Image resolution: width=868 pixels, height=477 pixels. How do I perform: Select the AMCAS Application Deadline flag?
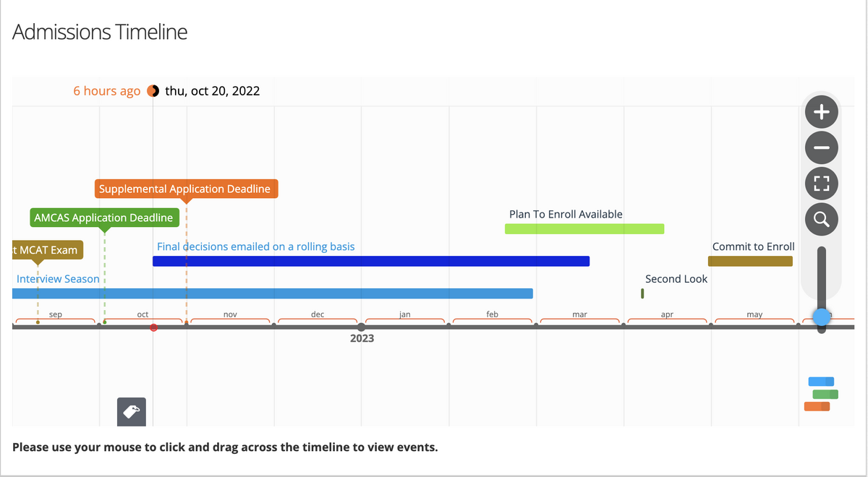103,218
